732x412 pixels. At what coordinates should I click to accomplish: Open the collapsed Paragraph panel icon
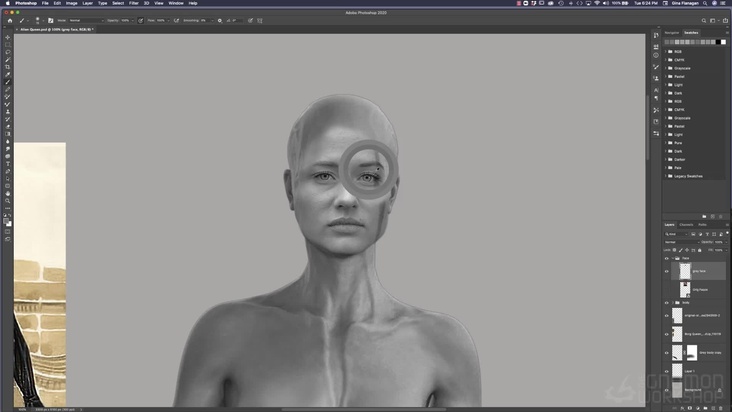pos(656,98)
